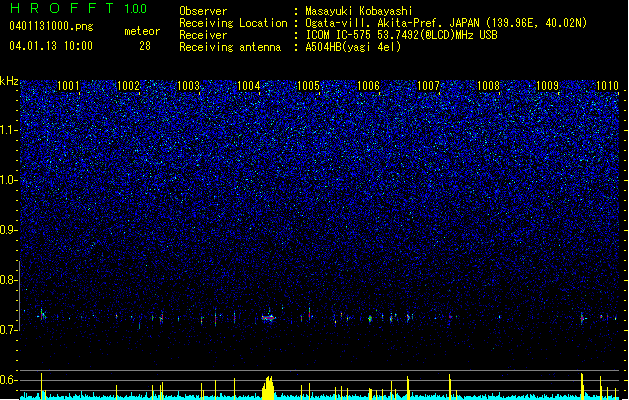
Task: Select the filename 0401131000.png
Action: (x=51, y=26)
